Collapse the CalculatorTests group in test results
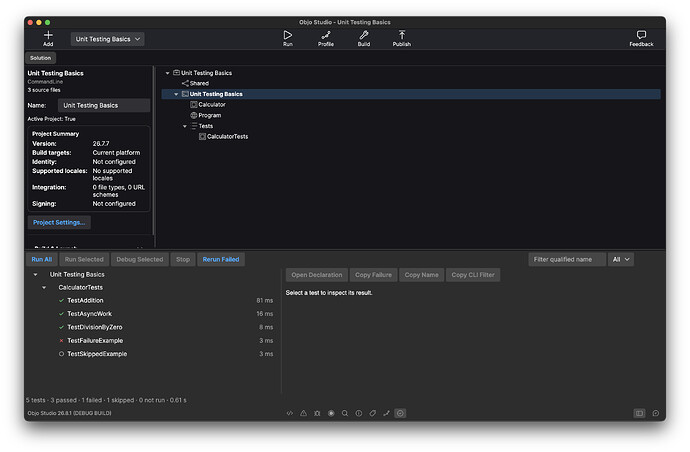This screenshot has height=452, width=690. (x=44, y=287)
